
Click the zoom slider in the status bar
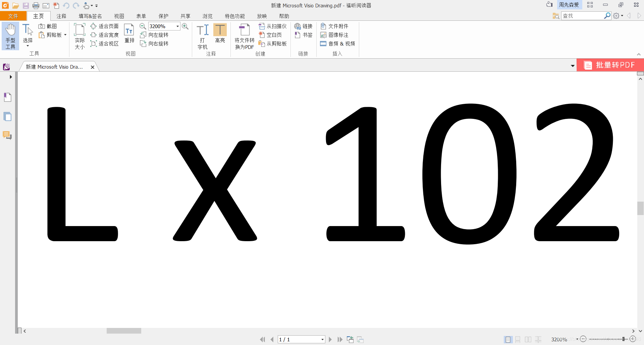point(624,339)
